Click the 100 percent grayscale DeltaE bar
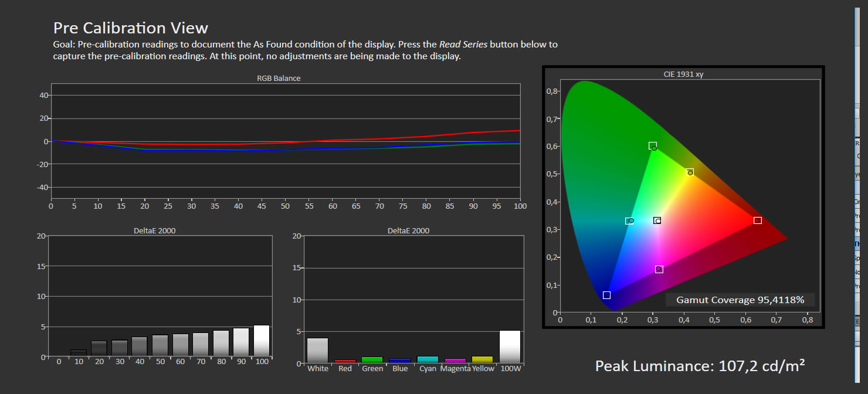Screen dimensions: 868x394 (262, 341)
